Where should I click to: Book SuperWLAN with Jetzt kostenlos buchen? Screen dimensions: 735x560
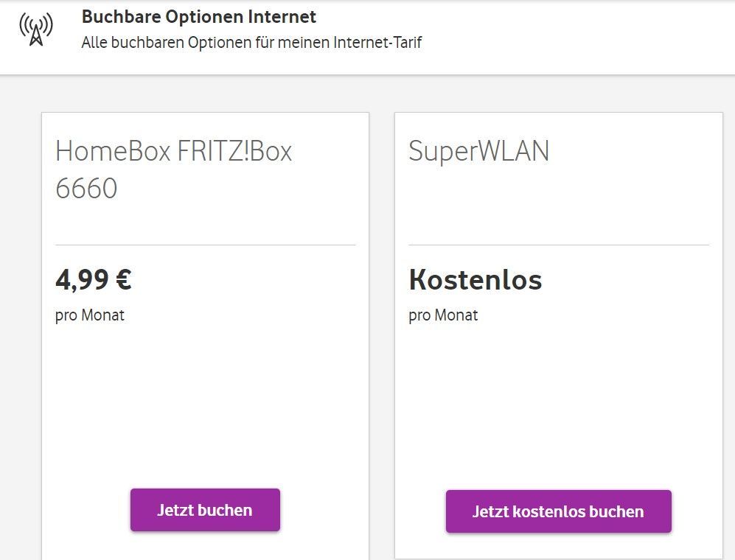tap(558, 511)
